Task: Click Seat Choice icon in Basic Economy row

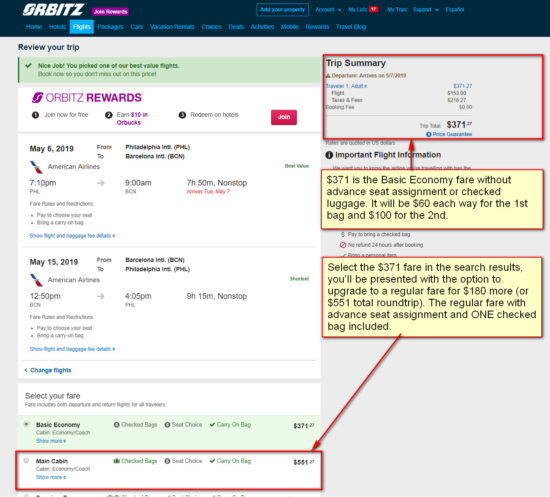Action: point(167,425)
